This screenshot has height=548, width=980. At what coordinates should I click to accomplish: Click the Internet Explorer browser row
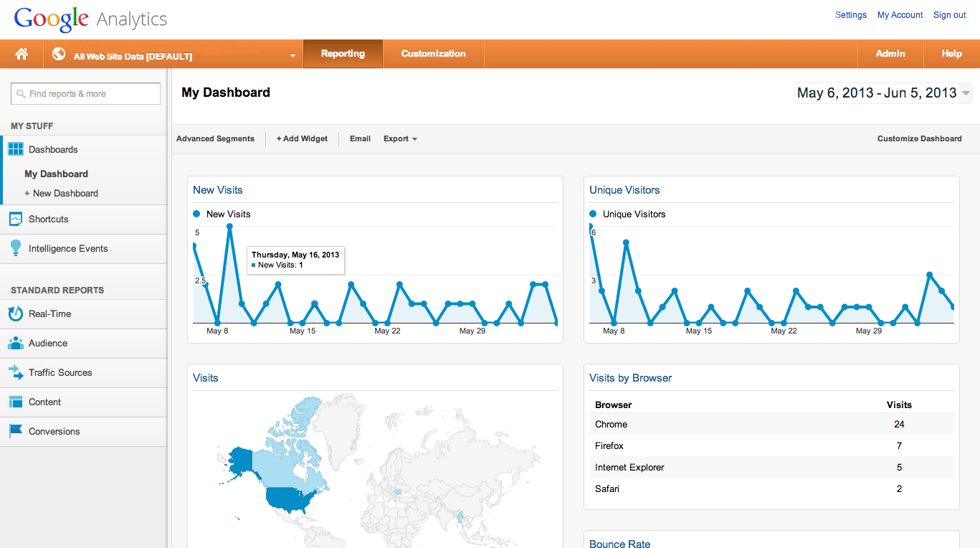pos(771,467)
